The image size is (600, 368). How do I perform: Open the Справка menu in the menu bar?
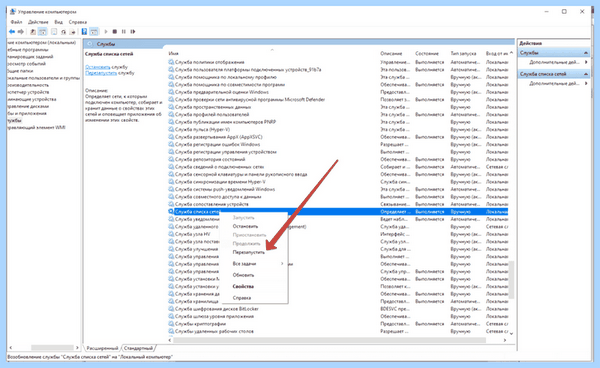pyautogui.click(x=78, y=22)
